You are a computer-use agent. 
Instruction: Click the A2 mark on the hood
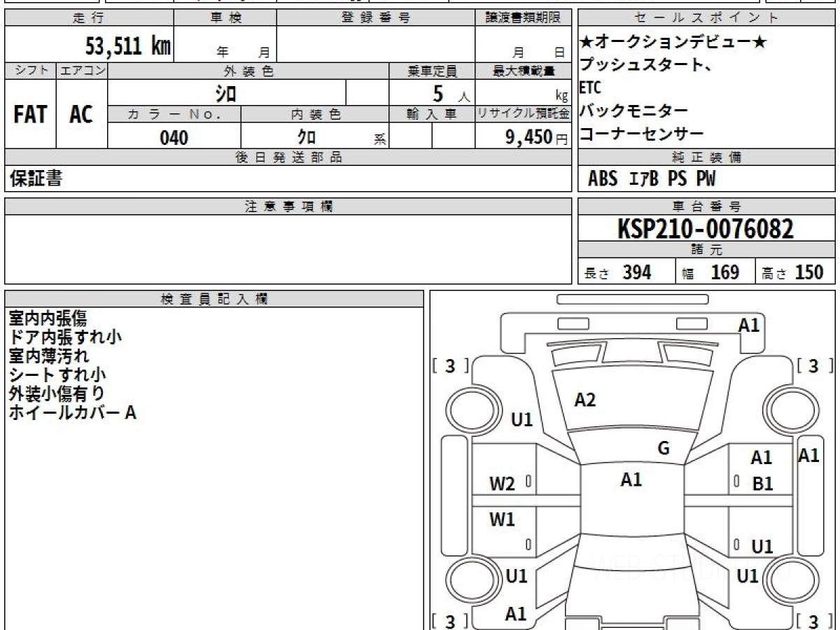click(585, 400)
